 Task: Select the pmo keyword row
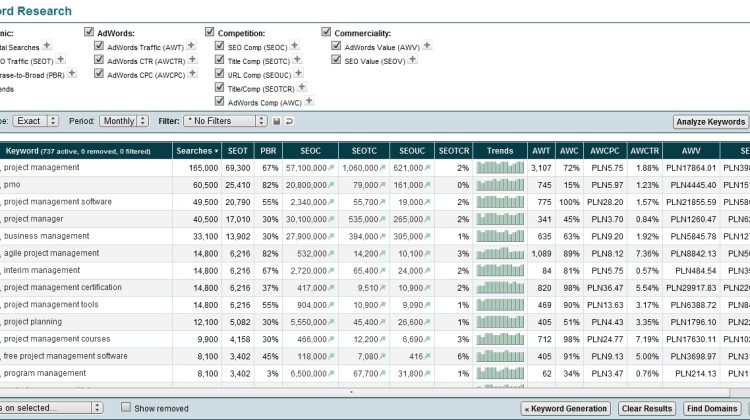pyautogui.click(x=12, y=185)
